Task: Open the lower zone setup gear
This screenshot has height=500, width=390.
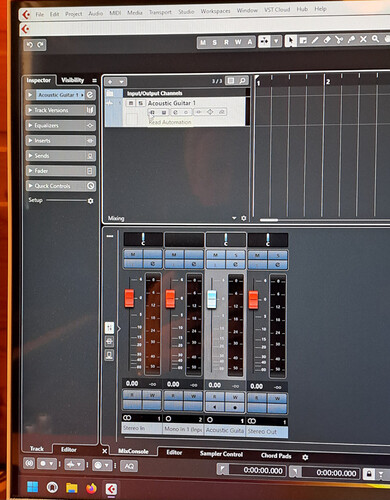Action: [305, 457]
